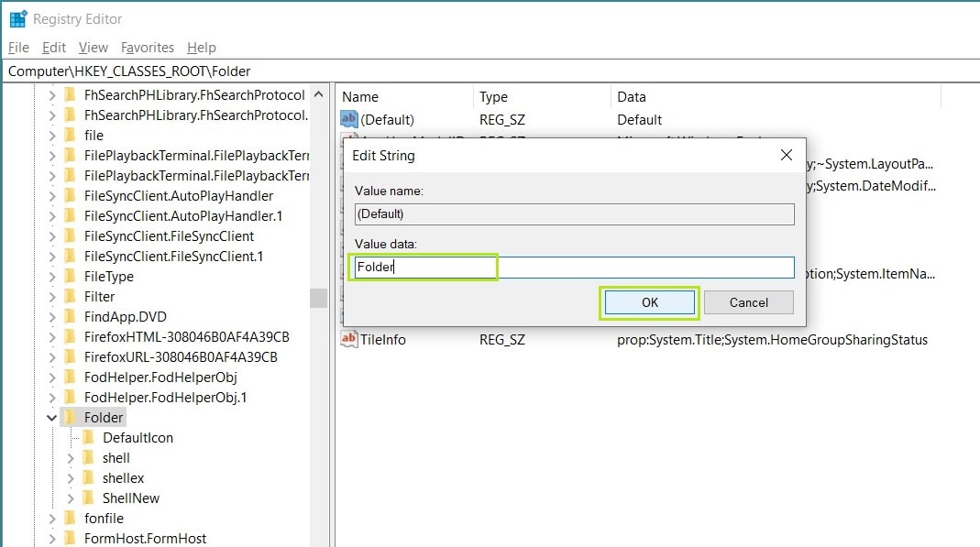Image resolution: width=980 pixels, height=547 pixels.
Task: Click the registry path address bar
Action: [x=490, y=71]
